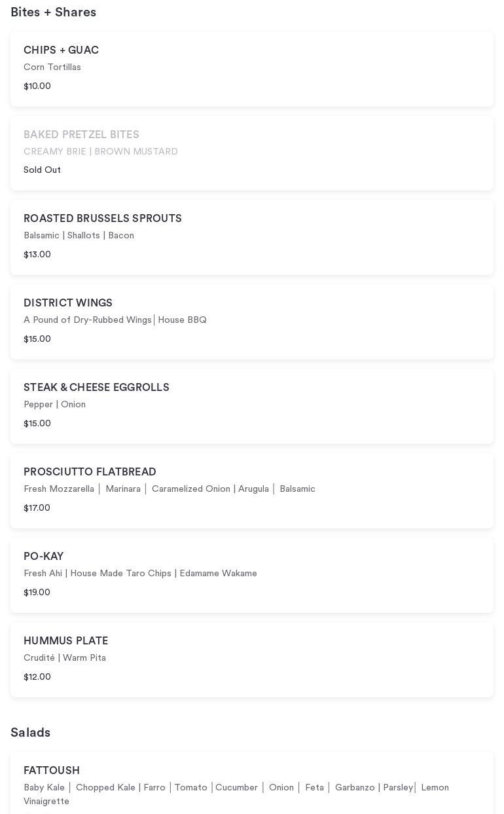504x814 pixels.
Task: Click the Crudité | Warm Pita description
Action: 65,658
